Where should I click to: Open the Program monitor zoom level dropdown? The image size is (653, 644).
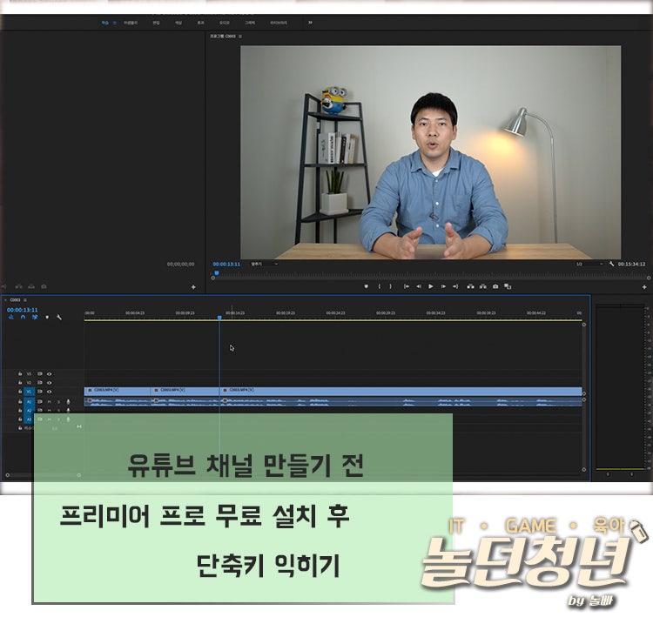click(264, 264)
